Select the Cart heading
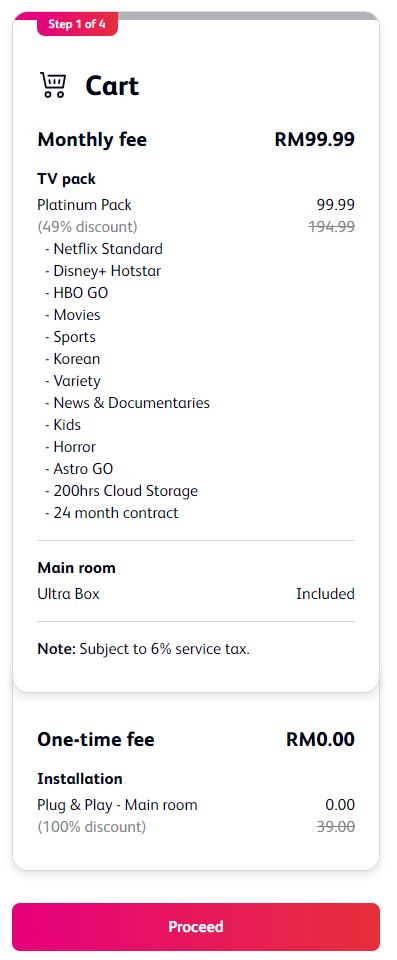Viewport: 397px width, 960px height. click(x=112, y=86)
